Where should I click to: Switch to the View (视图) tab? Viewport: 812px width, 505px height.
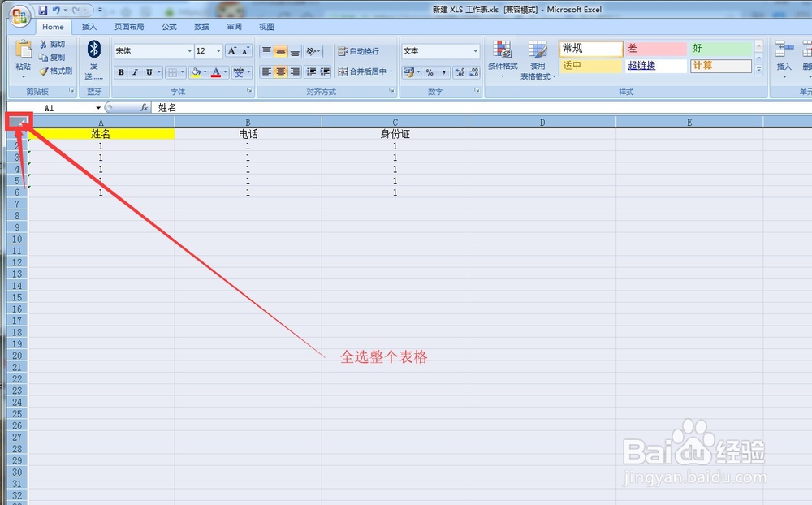coord(266,27)
